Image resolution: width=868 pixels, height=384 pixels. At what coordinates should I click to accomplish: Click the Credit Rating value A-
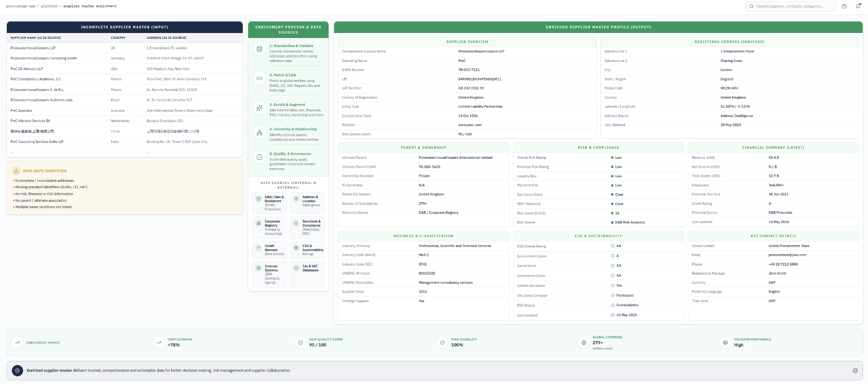point(770,204)
